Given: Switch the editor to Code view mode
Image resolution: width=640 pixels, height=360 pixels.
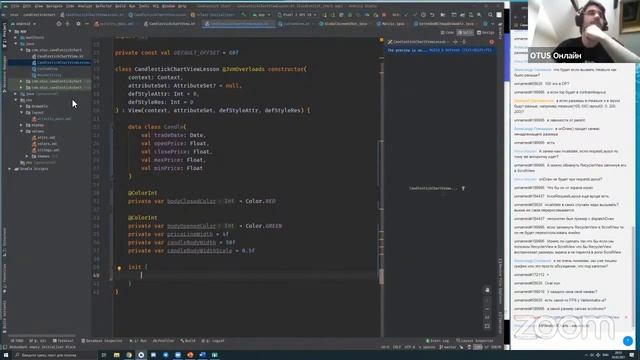Looking at the screenshot, I should pyautogui.click(x=448, y=33).
